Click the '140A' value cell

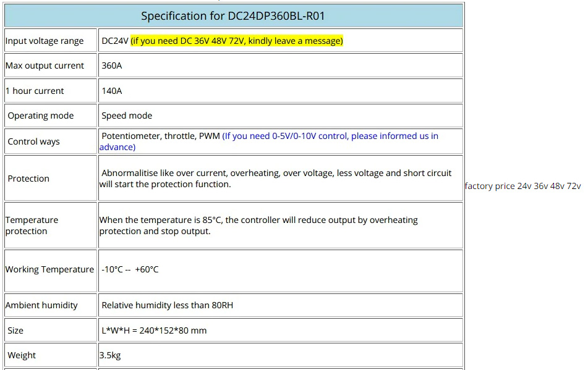point(281,91)
